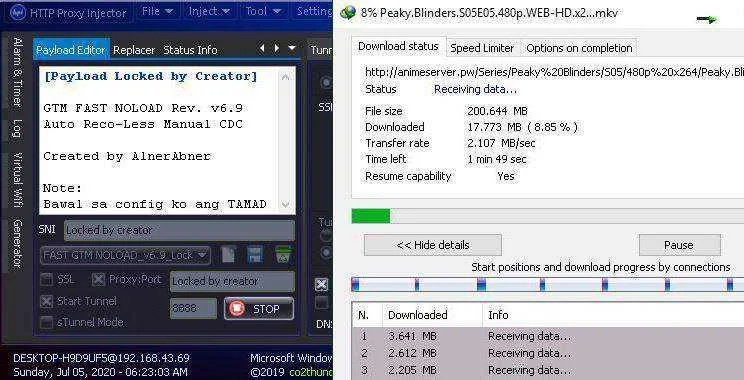Screen dimensions: 744x380
Task: Click the GTM FAST NOLOAD Rev. v6.9 line
Action: pyautogui.click(x=143, y=108)
